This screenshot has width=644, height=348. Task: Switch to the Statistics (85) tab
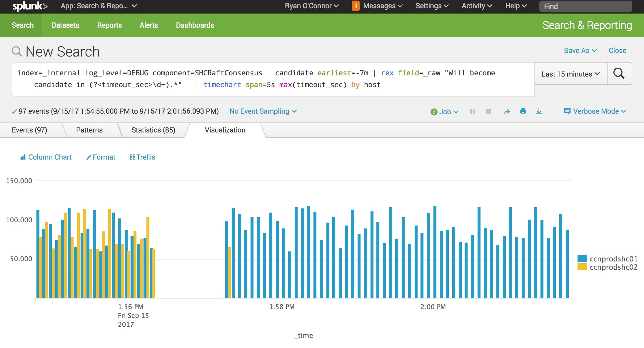click(153, 130)
